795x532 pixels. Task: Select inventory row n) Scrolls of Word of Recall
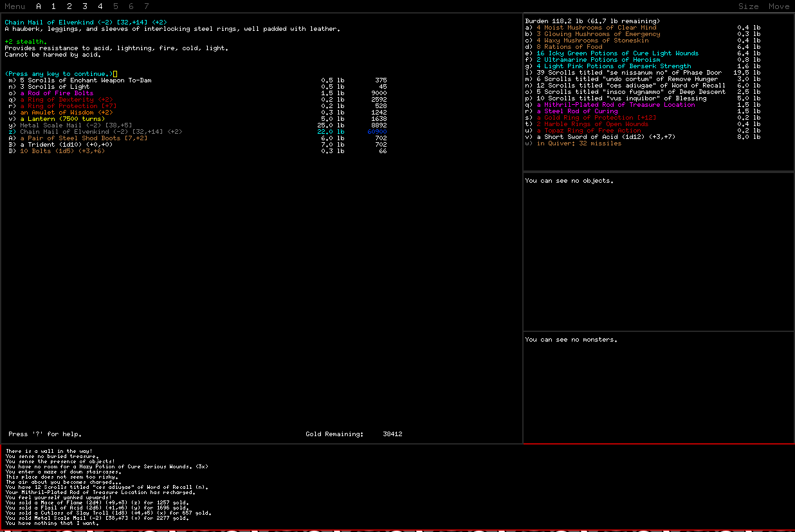click(x=643, y=86)
